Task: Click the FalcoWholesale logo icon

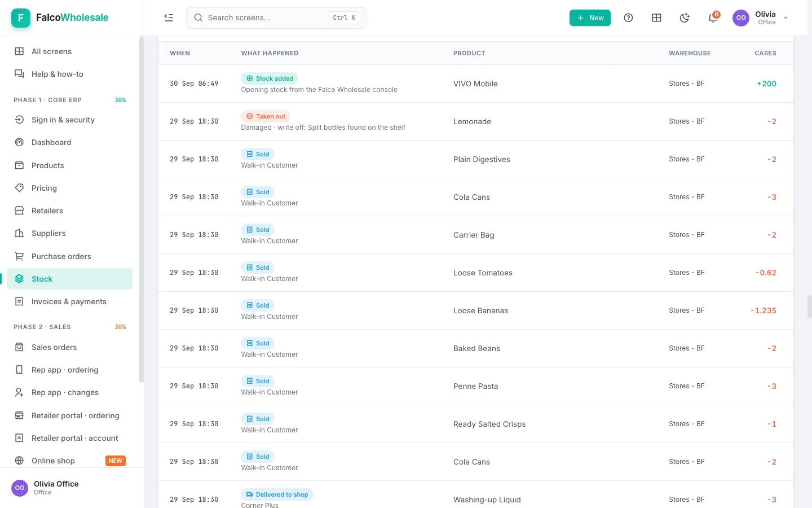Action: pos(21,17)
